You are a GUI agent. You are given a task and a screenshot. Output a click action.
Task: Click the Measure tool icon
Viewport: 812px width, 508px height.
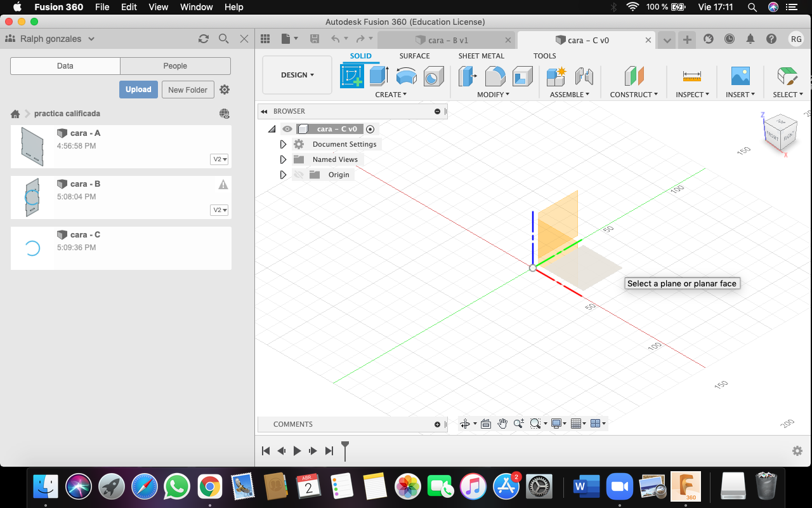pyautogui.click(x=692, y=76)
